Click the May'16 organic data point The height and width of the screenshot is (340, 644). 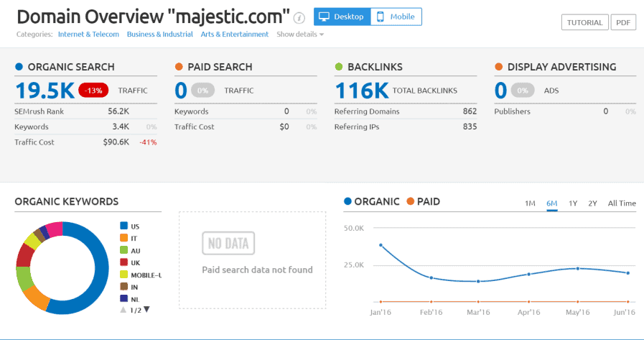(x=577, y=268)
